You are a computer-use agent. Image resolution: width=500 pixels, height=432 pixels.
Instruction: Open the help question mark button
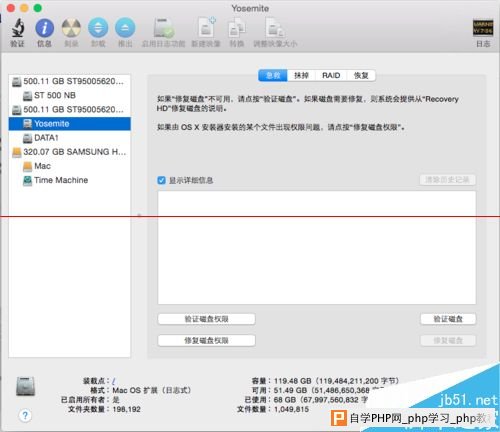click(25, 415)
